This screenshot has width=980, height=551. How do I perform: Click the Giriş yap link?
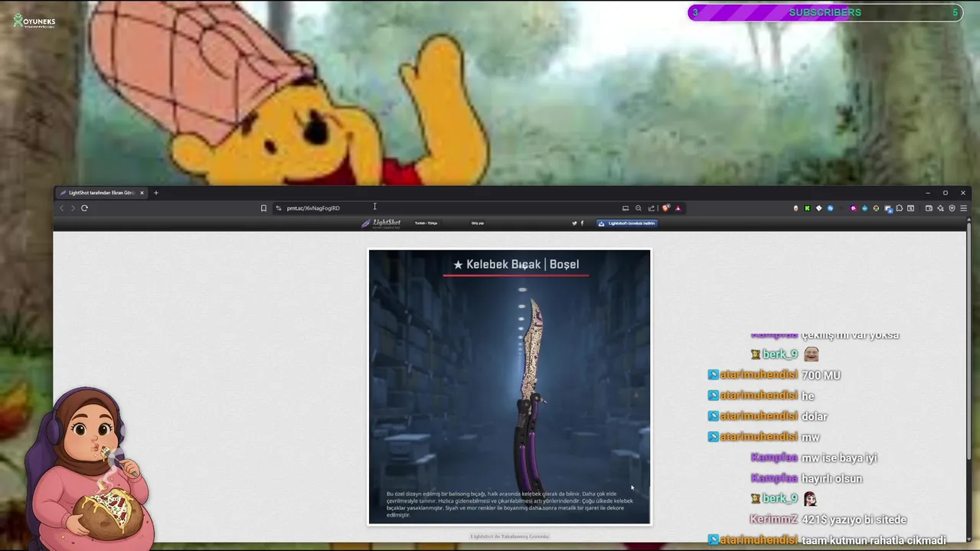click(478, 223)
